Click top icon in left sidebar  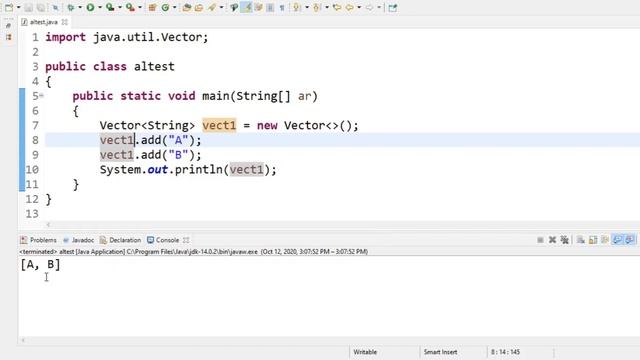point(9,26)
